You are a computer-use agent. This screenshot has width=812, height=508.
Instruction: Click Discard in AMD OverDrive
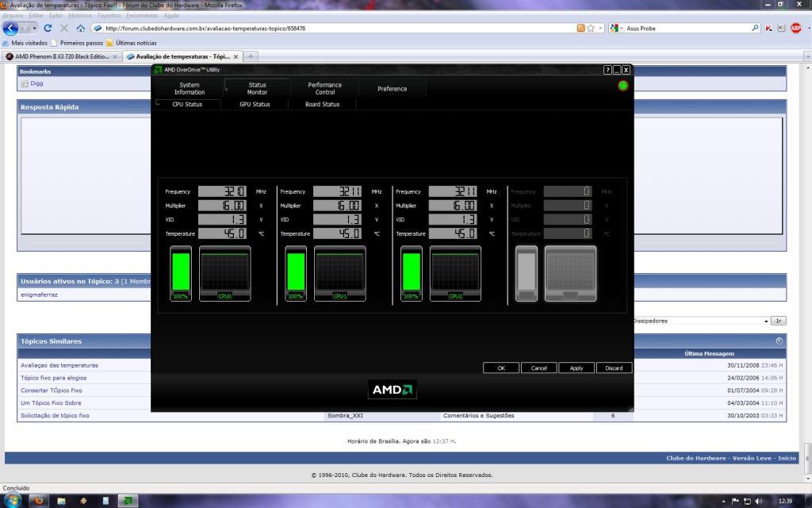pos(615,368)
